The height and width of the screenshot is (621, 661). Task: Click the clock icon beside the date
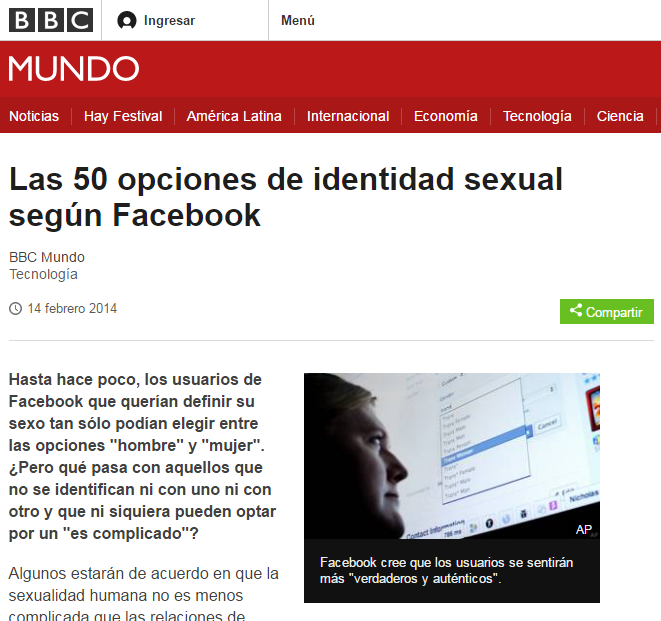pos(16,309)
